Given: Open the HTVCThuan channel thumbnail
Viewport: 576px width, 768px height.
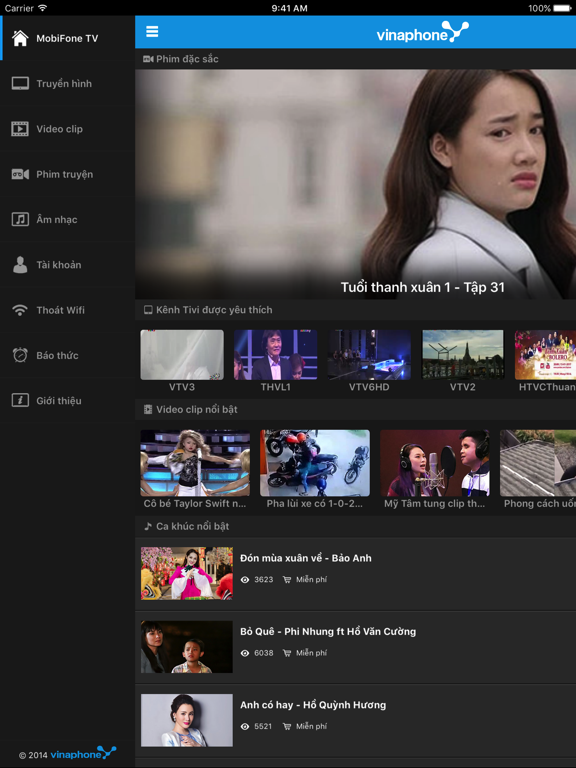Looking at the screenshot, I should [545, 355].
